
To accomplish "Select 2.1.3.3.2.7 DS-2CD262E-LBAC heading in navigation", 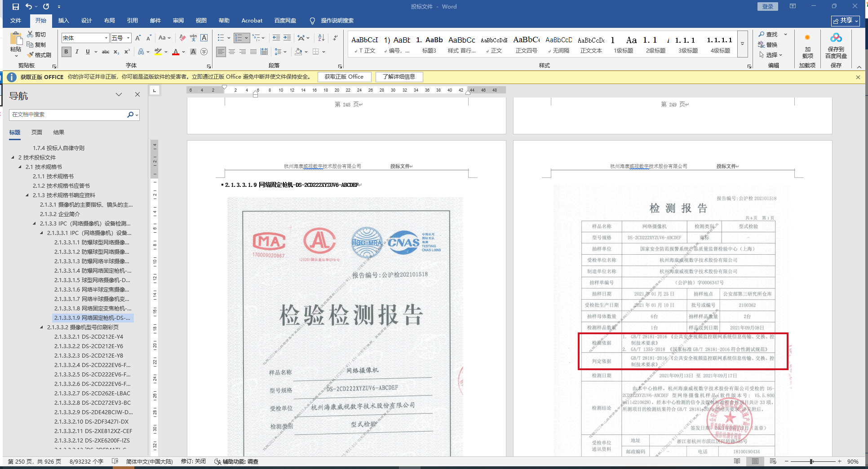I will (93, 394).
